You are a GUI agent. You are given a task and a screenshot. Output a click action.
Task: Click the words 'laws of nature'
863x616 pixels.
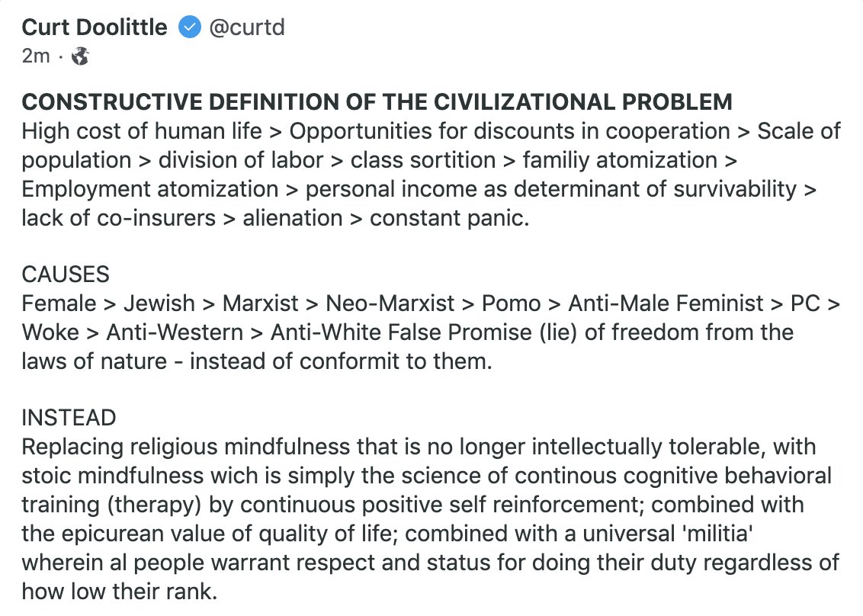(x=95, y=361)
